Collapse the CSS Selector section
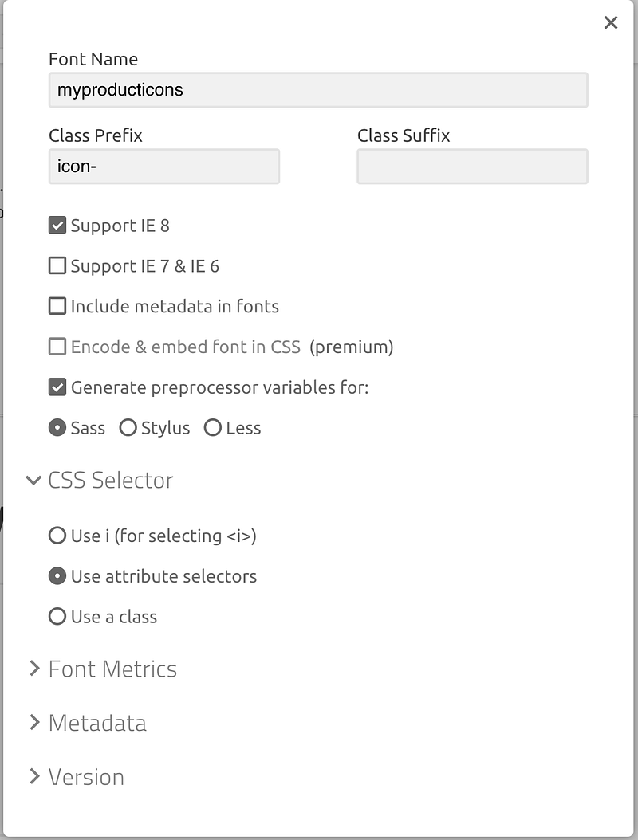 click(x=100, y=480)
